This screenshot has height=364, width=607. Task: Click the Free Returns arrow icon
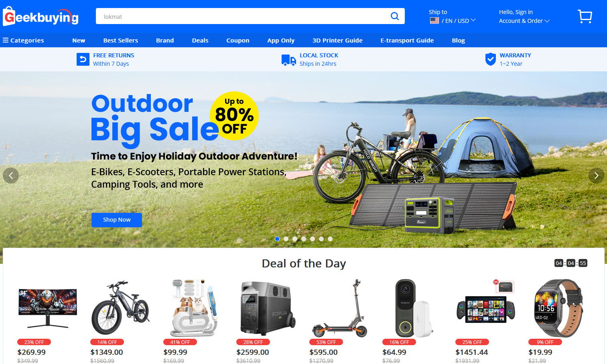click(x=83, y=59)
